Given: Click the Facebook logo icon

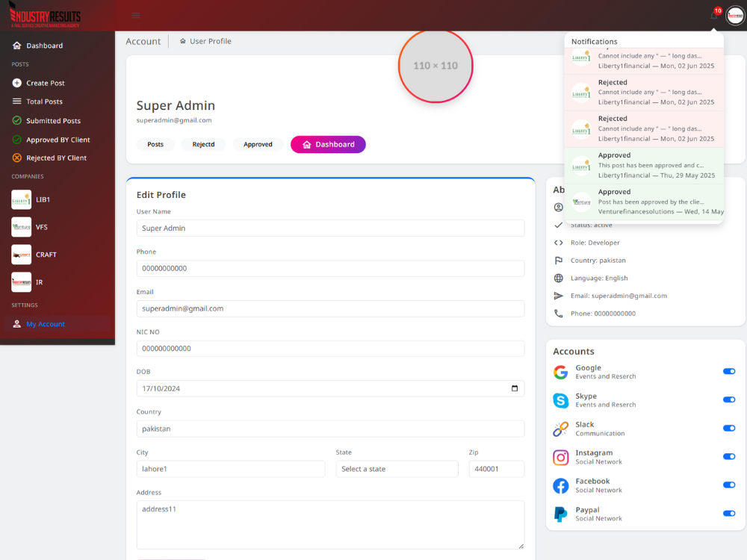Looking at the screenshot, I should [561, 486].
